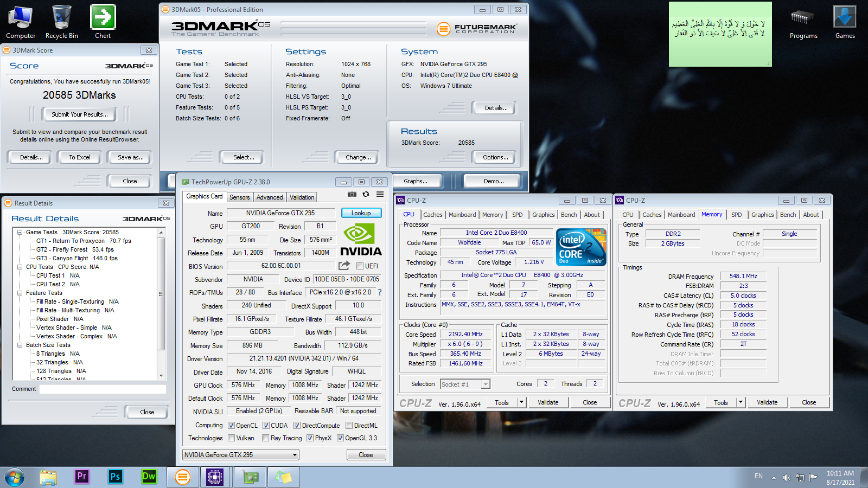The width and height of the screenshot is (868, 488).
Task: Launch Dreamweaver from the taskbar
Action: pos(149,477)
